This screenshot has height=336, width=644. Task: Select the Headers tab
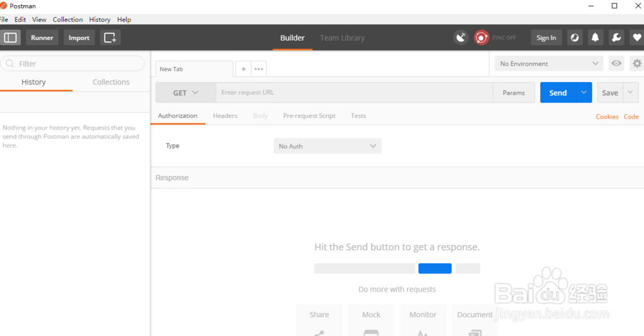click(225, 116)
